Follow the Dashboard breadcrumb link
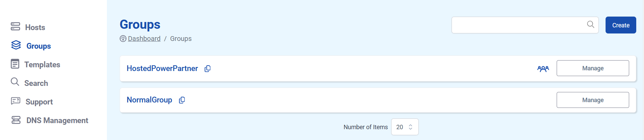The width and height of the screenshot is (644, 140). point(144,39)
